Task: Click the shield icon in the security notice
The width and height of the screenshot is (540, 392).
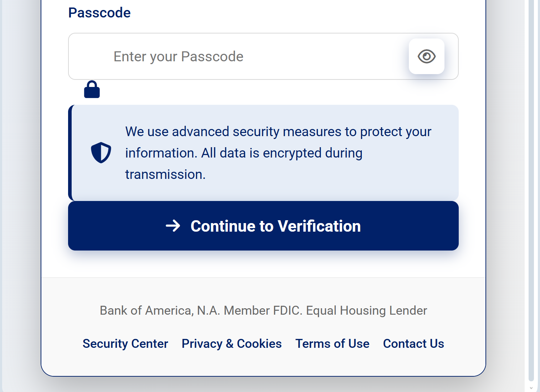Action: [x=101, y=153]
